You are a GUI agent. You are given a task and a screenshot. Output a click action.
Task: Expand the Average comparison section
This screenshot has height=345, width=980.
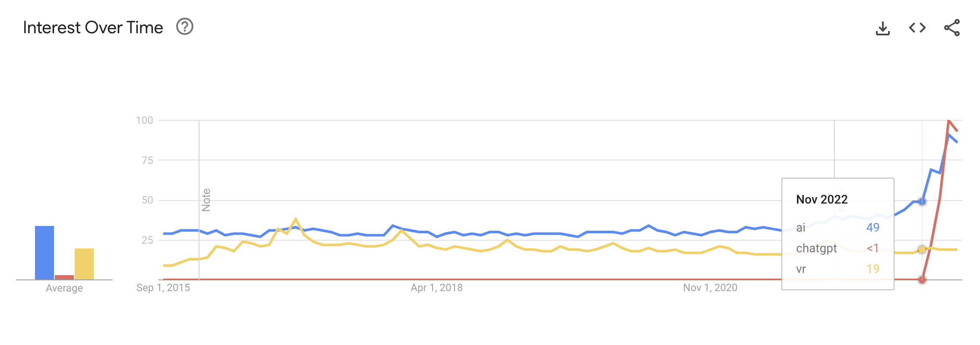pos(64,289)
